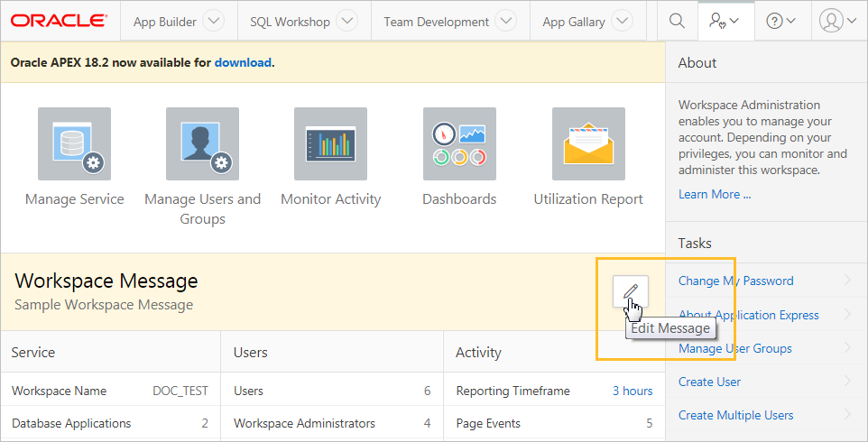Expand the App Builder dropdown arrow
868x442 pixels.
tap(214, 22)
